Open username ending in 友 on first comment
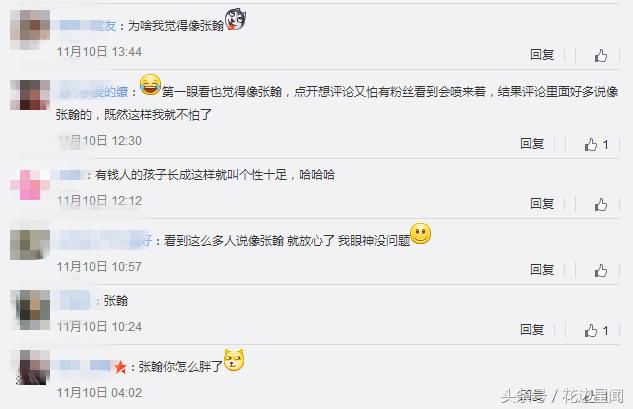 [88, 26]
